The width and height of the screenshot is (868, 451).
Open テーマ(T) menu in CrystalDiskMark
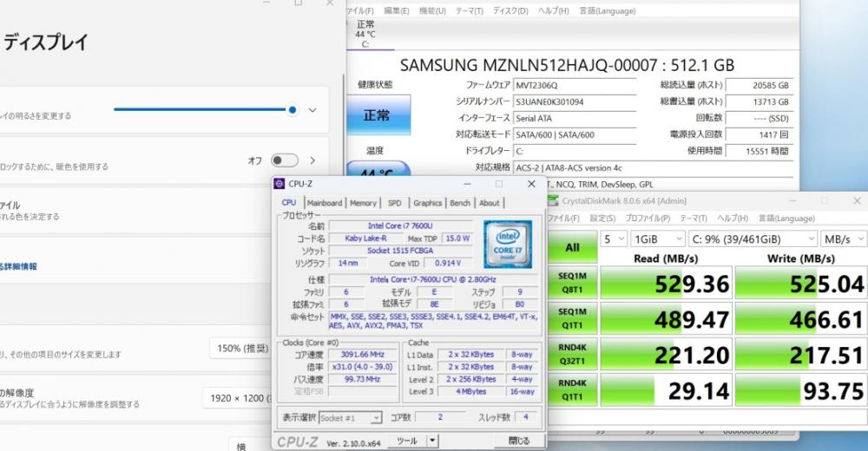pyautogui.click(x=694, y=218)
